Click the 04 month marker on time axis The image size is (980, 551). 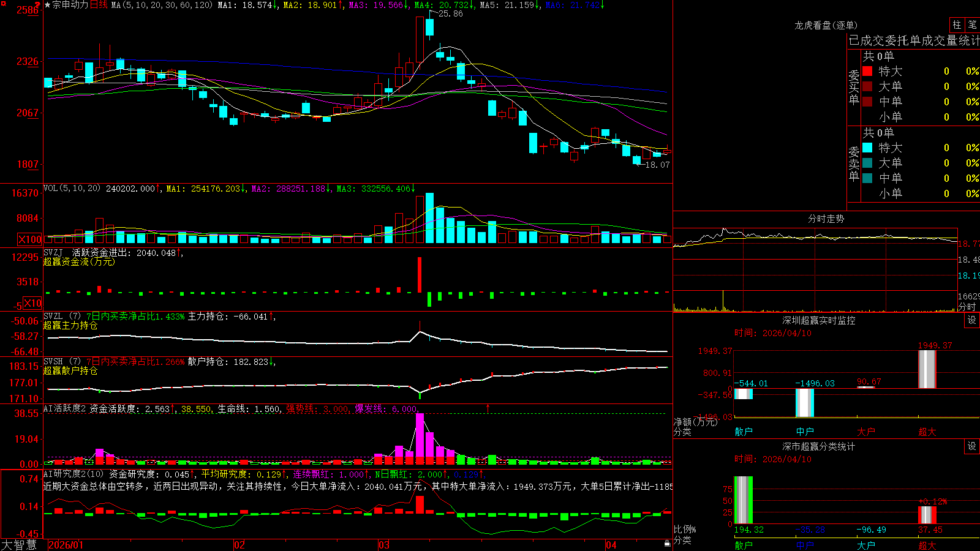(611, 545)
